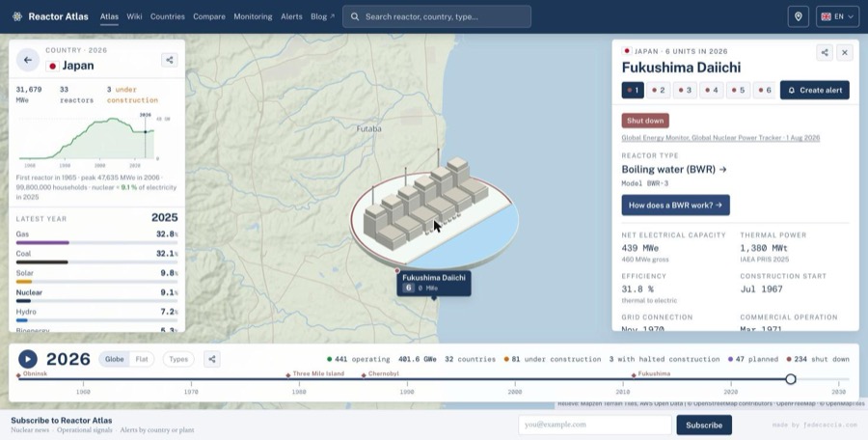Open the Alerts nav item
The width and height of the screenshot is (868, 440).
click(291, 16)
